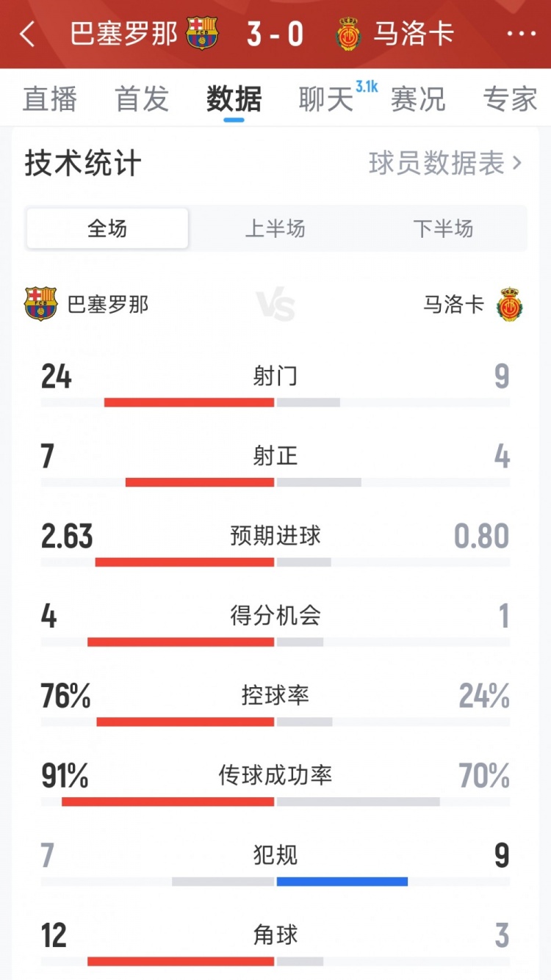Tap the 马洛卡 team name in header
The width and height of the screenshot is (551, 980).
[414, 34]
